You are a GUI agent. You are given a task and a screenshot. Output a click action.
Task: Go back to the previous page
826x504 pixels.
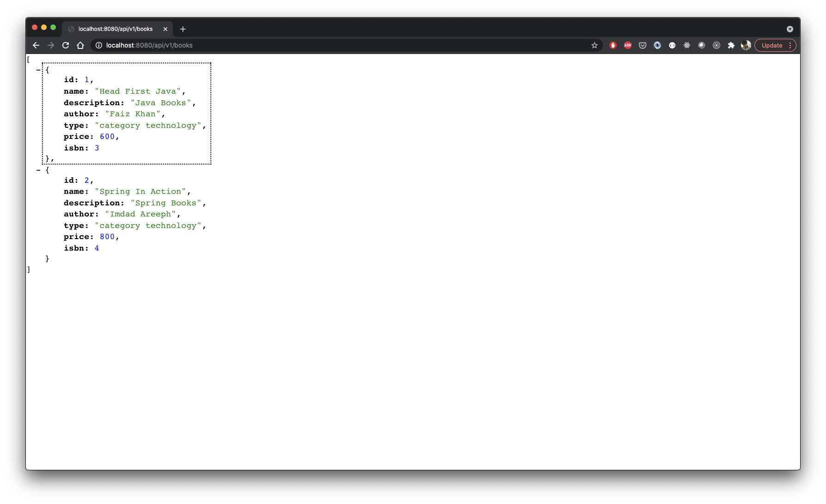pos(36,45)
